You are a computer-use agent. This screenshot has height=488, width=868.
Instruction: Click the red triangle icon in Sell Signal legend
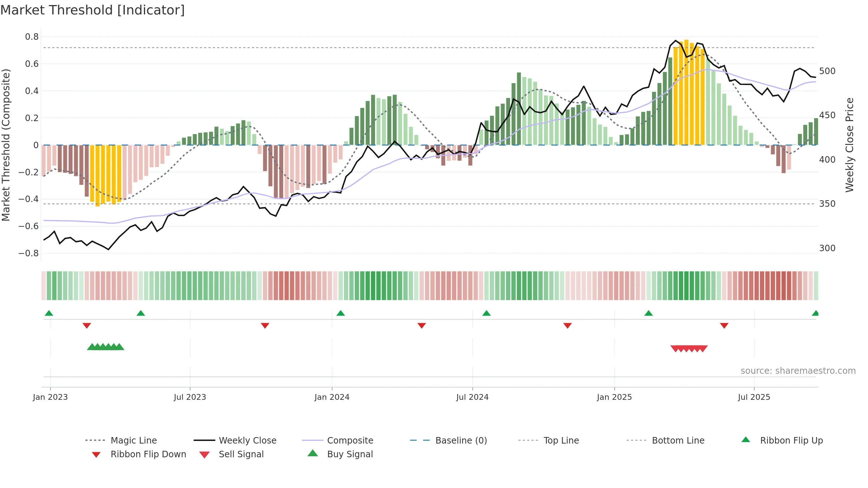(x=204, y=455)
